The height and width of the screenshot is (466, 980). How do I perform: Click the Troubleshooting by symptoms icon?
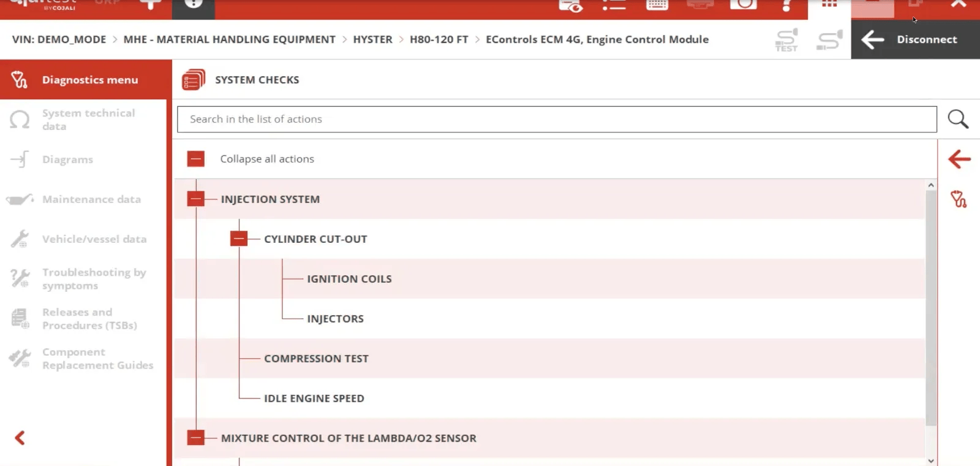point(20,278)
